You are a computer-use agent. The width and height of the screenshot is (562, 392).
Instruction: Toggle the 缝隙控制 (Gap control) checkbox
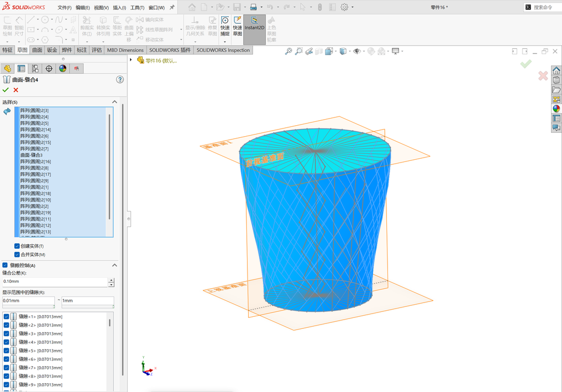pyautogui.click(x=5, y=265)
